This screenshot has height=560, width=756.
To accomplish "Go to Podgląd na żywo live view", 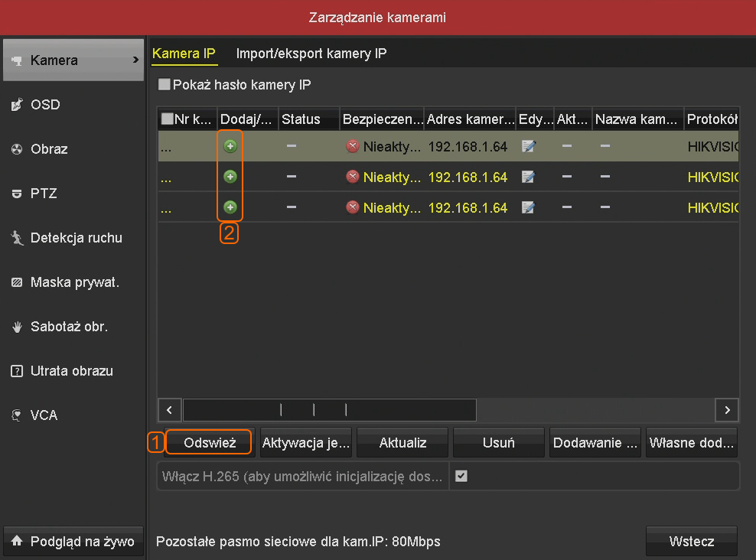I will 73,541.
